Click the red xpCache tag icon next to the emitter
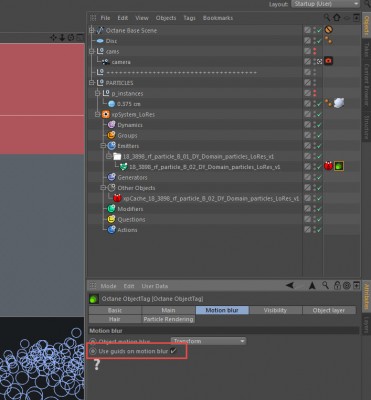The image size is (371, 400). (328, 166)
